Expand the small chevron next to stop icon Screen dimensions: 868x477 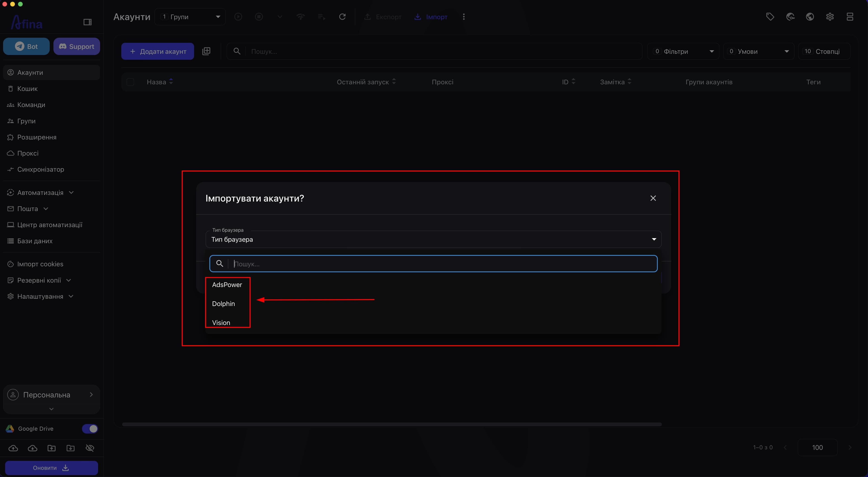[280, 17]
